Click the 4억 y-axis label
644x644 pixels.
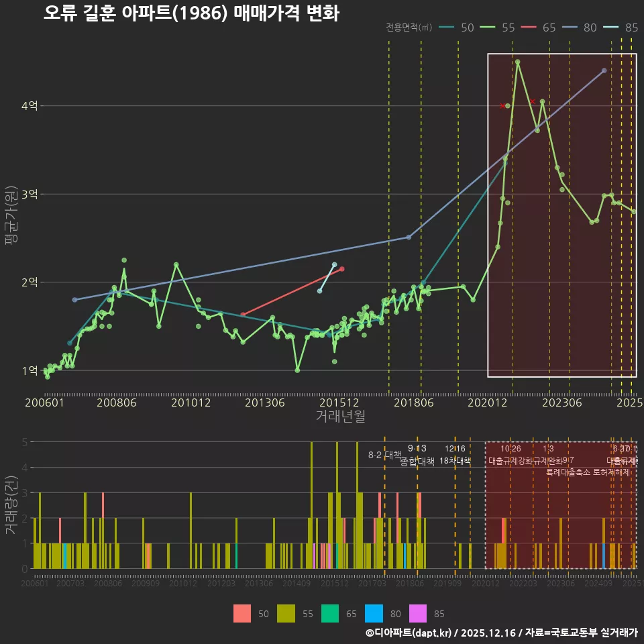(x=30, y=105)
